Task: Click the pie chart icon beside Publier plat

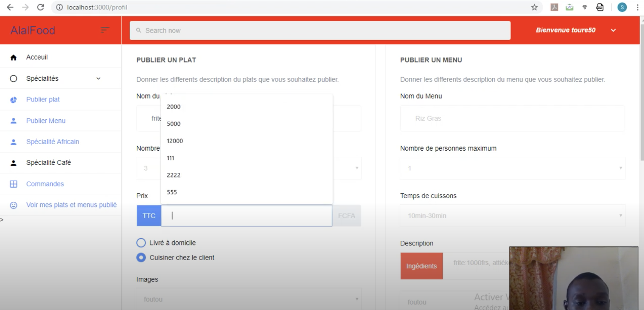Action: [x=13, y=100]
